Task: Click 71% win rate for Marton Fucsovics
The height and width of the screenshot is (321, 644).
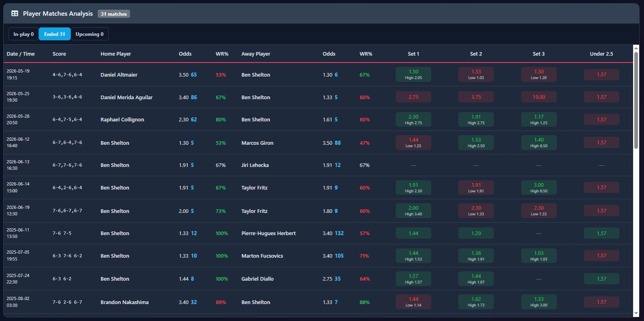Action: point(364,256)
